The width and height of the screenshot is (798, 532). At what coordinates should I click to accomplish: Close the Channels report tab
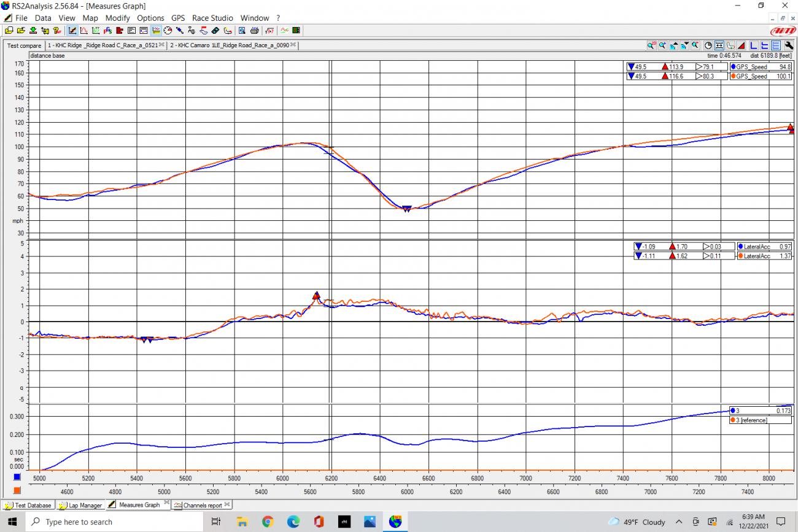coord(227,504)
